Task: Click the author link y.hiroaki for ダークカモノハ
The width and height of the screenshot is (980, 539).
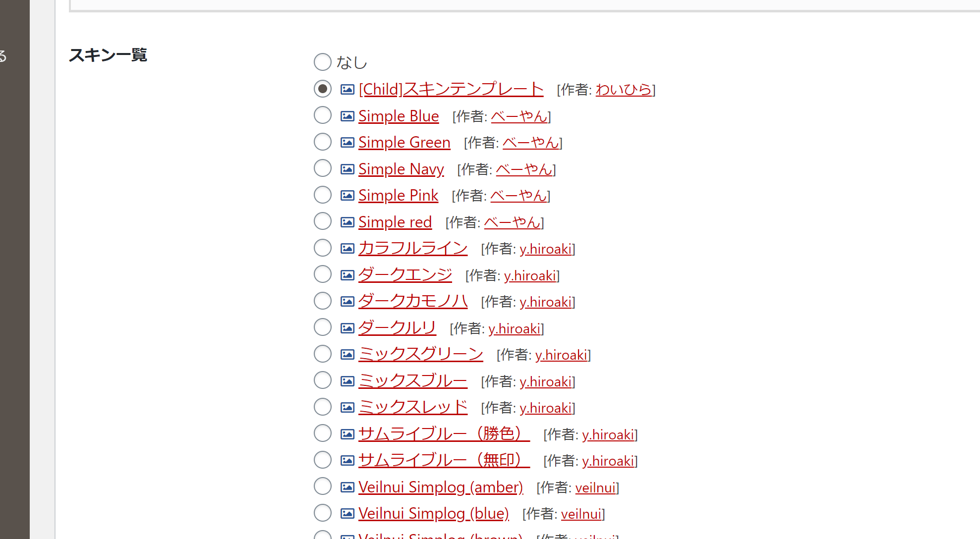Action: [x=545, y=301]
